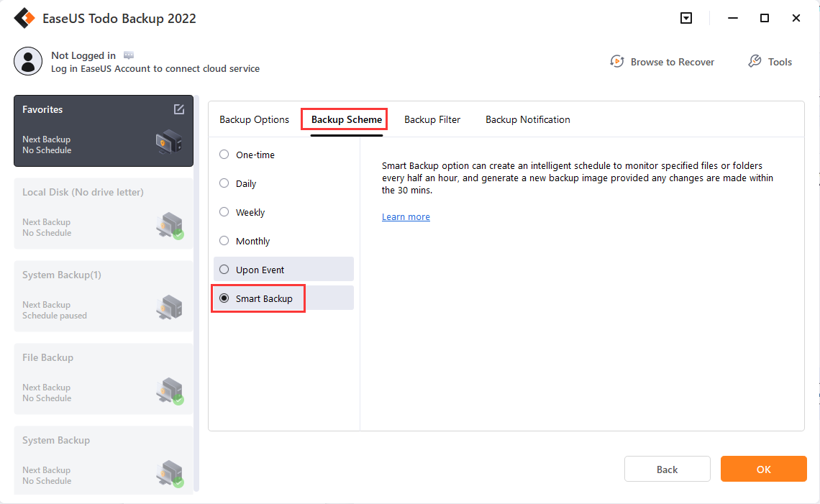Confirm with the OK button
820x504 pixels.
click(763, 469)
